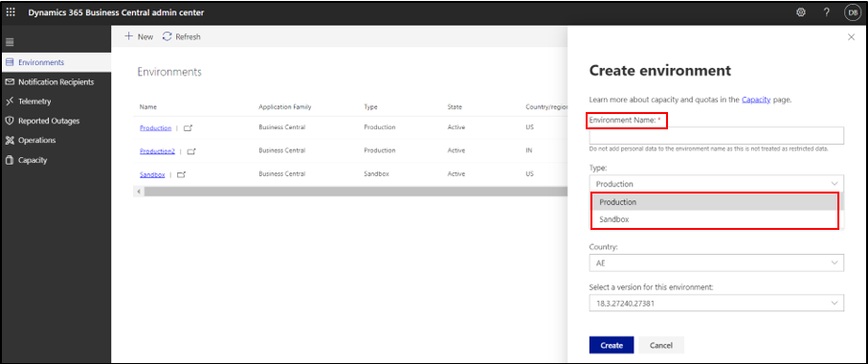868x364 pixels.
Task: Click the Country dropdown chevron arrow
Action: pos(835,262)
